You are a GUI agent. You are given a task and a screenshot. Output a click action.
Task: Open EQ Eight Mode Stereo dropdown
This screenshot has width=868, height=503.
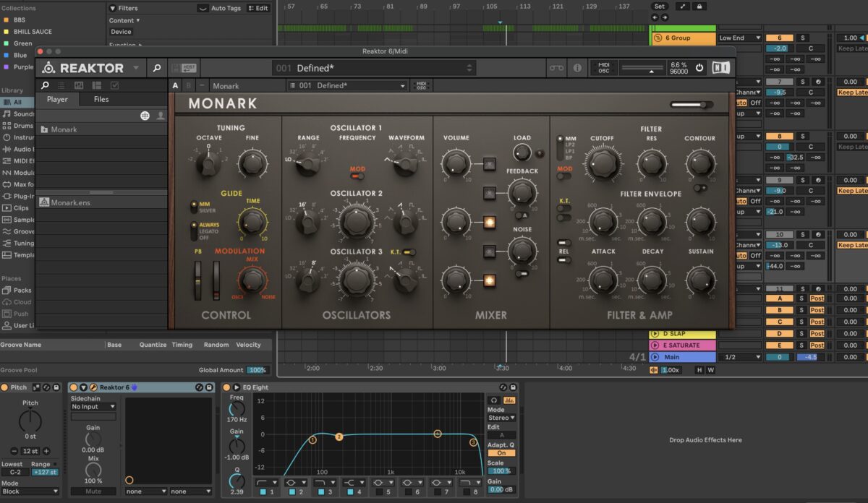(x=501, y=418)
